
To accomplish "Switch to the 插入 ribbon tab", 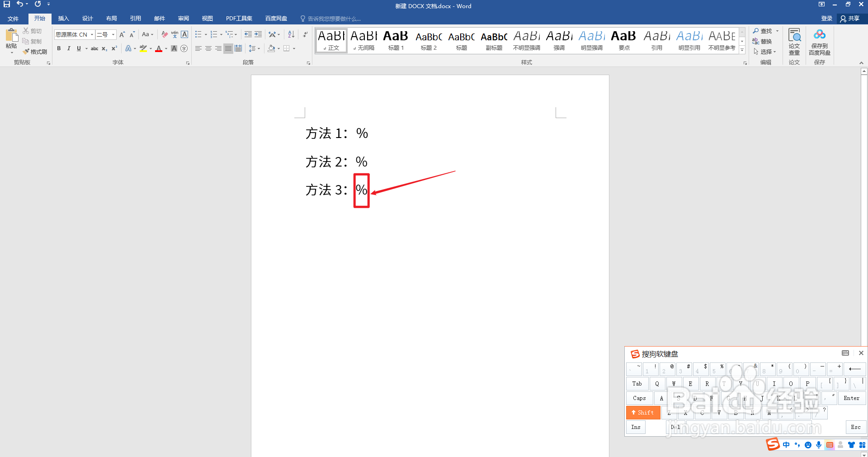I will tap(63, 19).
